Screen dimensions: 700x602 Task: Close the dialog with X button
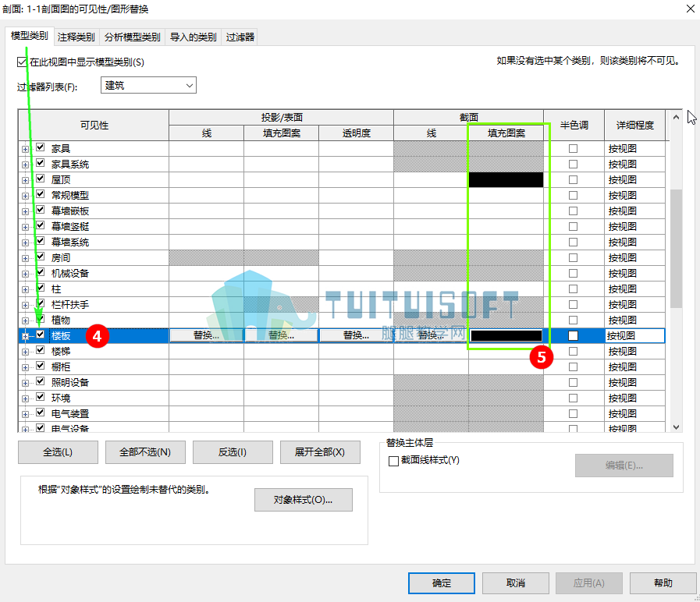pyautogui.click(x=690, y=9)
